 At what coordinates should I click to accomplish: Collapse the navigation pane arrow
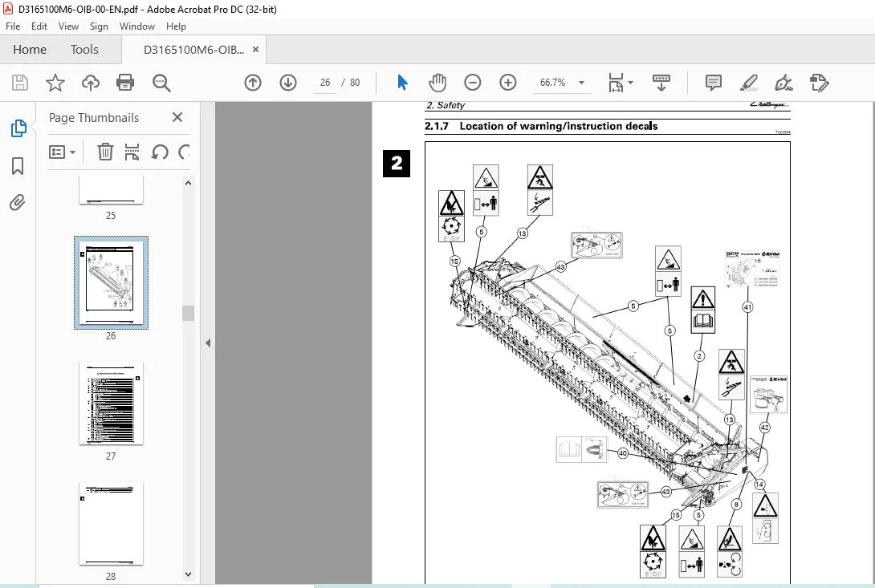(x=208, y=343)
